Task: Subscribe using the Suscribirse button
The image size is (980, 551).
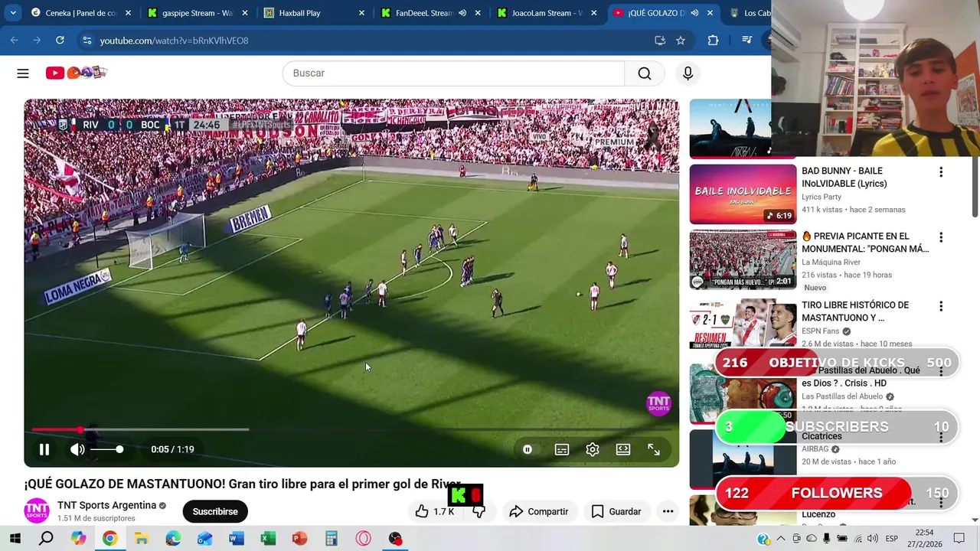Action: click(x=215, y=511)
